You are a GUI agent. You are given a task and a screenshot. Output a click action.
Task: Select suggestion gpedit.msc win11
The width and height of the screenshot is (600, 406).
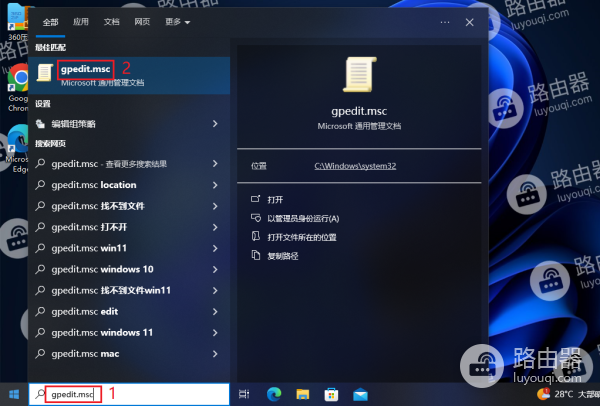click(x=129, y=248)
